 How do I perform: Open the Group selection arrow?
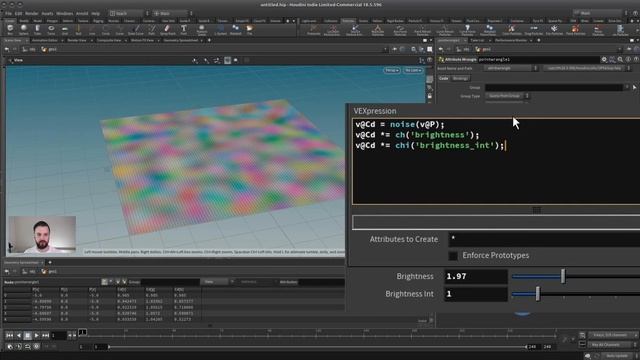pyautogui.click(x=634, y=87)
